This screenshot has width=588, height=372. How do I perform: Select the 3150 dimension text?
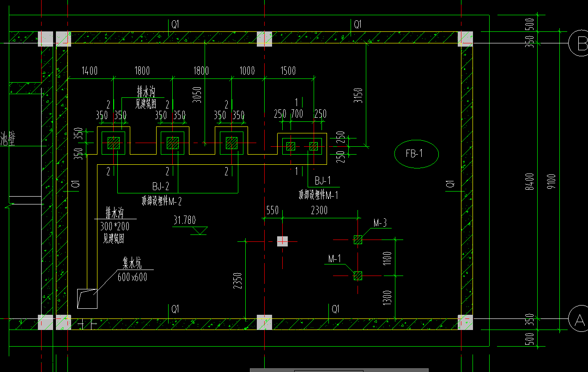tap(358, 95)
